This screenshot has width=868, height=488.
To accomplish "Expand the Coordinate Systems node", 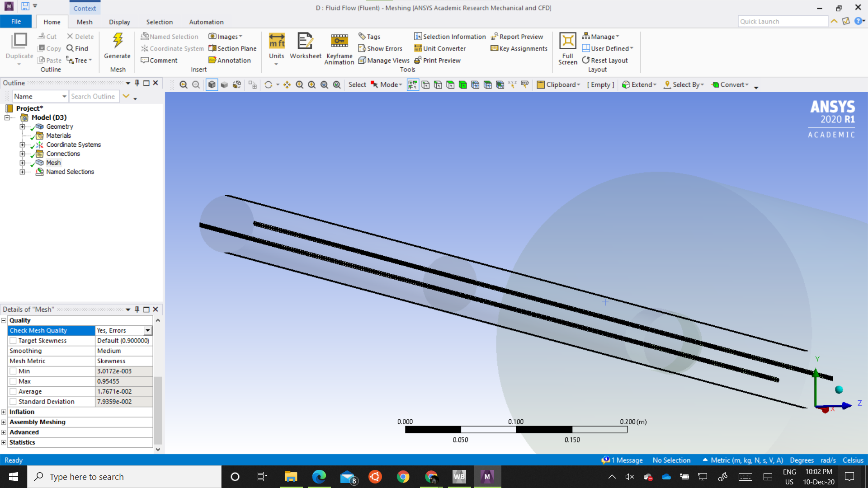I will [x=22, y=145].
